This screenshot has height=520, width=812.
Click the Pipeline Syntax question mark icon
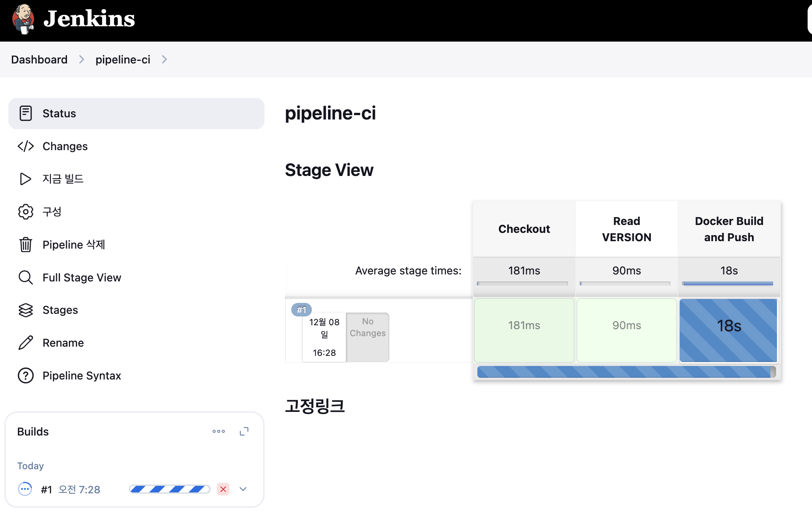(x=26, y=376)
